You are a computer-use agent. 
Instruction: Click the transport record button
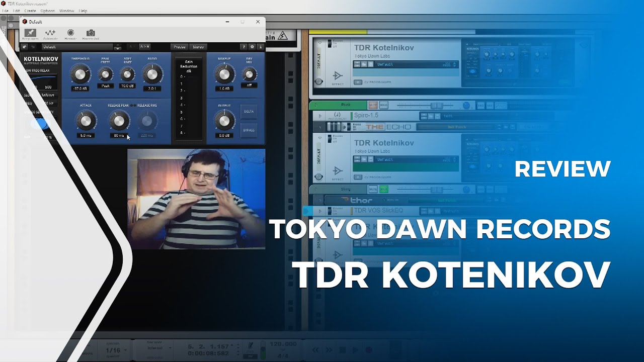pyautogui.click(x=369, y=350)
